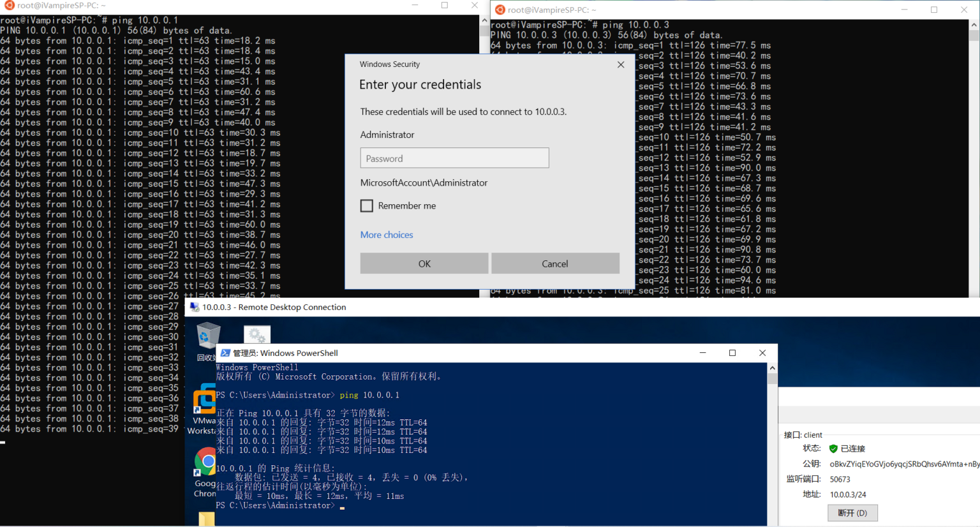Click the green connected status shield icon
The image size is (980, 527).
(833, 449)
